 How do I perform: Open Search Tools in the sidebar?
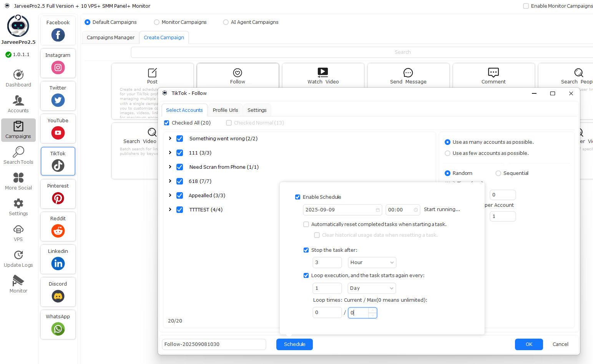18,156
